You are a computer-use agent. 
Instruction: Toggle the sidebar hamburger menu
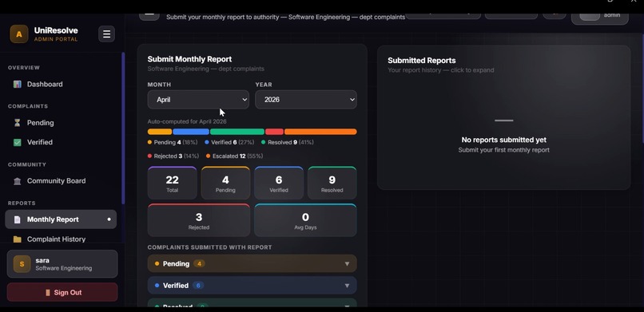106,34
